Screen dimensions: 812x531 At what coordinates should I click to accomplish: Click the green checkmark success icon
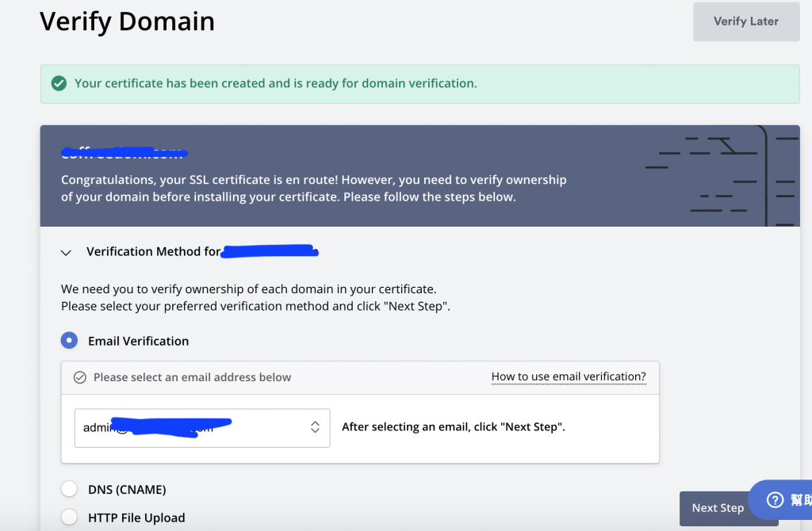[59, 83]
